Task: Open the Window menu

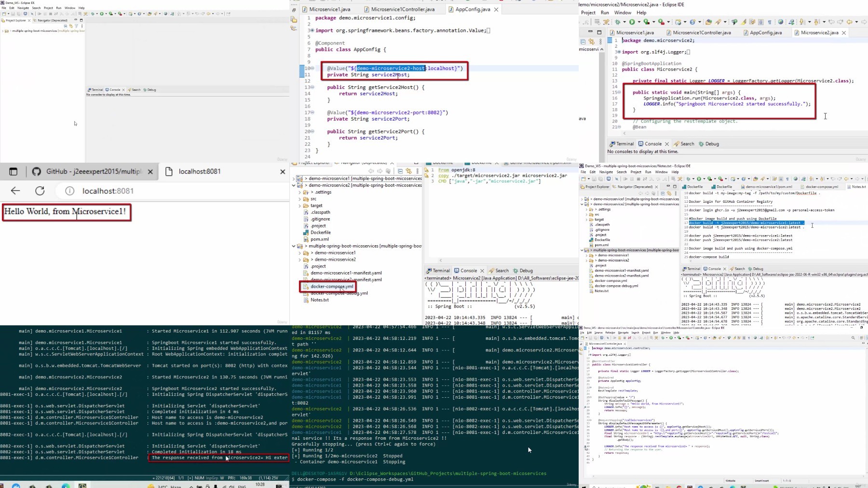Action: [x=623, y=13]
